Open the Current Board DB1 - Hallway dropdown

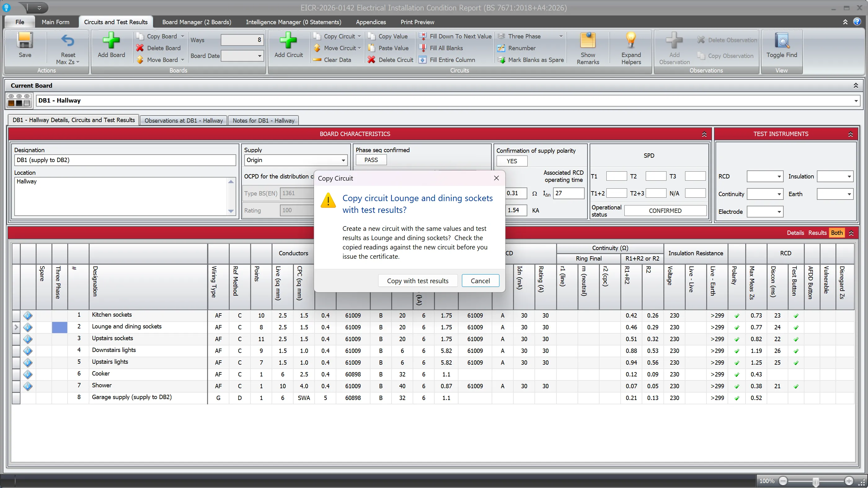[856, 101]
